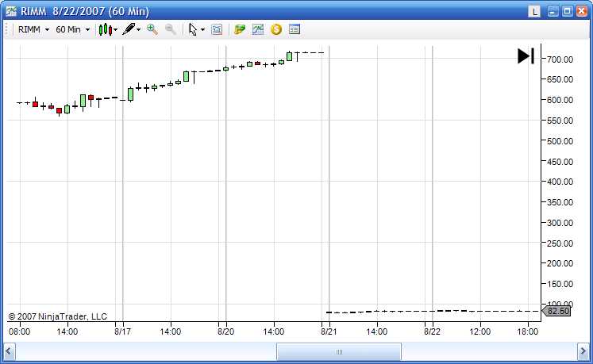
Task: Click the 82.50 current price marker
Action: coord(556,311)
